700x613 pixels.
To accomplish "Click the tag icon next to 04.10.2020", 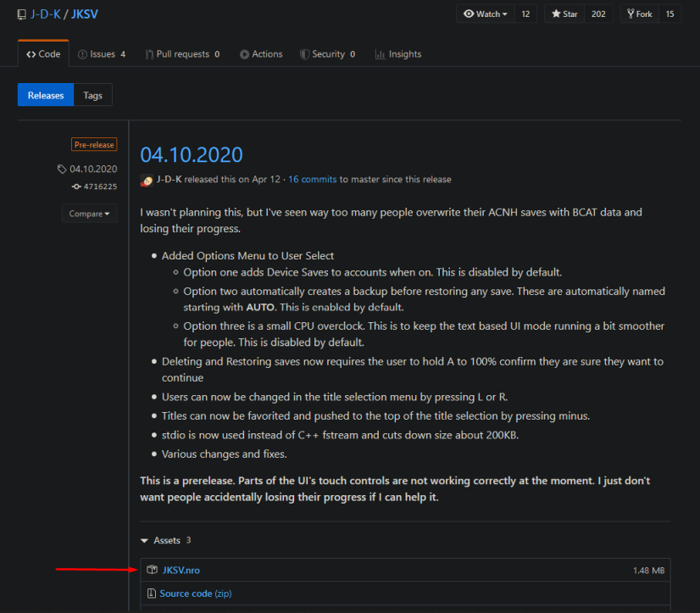I will [62, 169].
